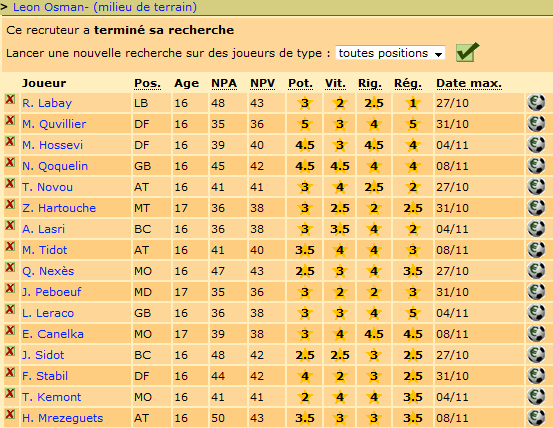The height and width of the screenshot is (428, 553).
Task: Click euro ball icon in M. Quvillier row
Action: coord(536,123)
